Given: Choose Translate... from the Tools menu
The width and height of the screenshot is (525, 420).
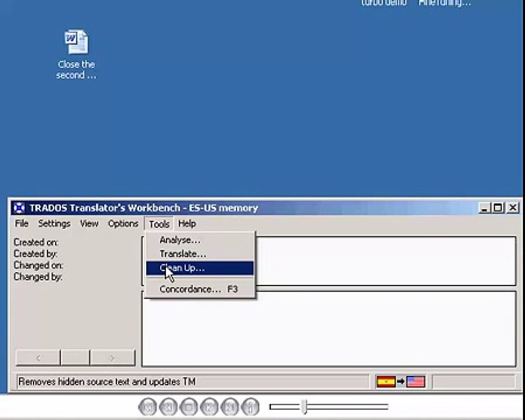Looking at the screenshot, I should tap(200, 254).
